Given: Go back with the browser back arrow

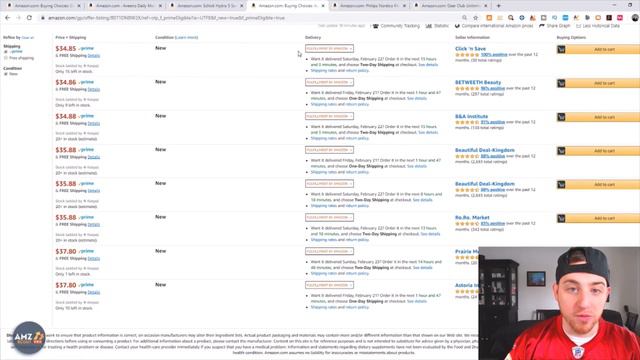Looking at the screenshot, I should (7, 18).
